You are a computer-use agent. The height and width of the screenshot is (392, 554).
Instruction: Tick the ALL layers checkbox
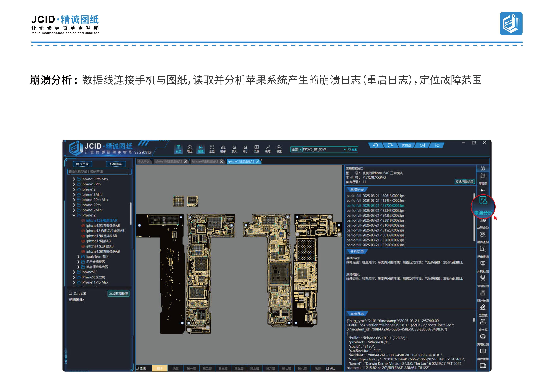coord(327,368)
